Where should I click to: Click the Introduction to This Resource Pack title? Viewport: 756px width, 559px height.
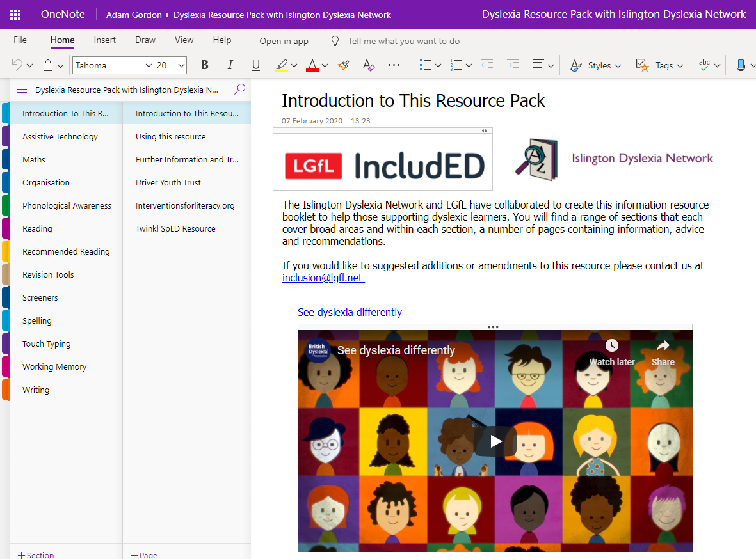pyautogui.click(x=413, y=100)
